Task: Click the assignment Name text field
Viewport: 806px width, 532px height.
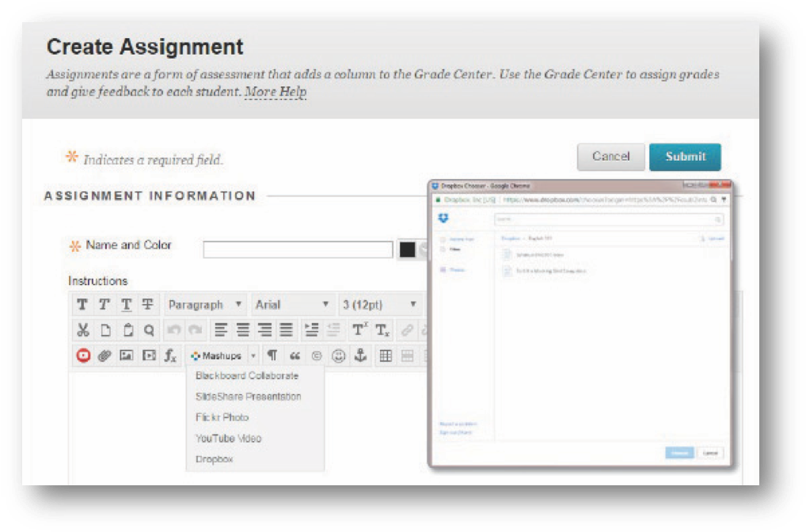Action: (x=298, y=249)
